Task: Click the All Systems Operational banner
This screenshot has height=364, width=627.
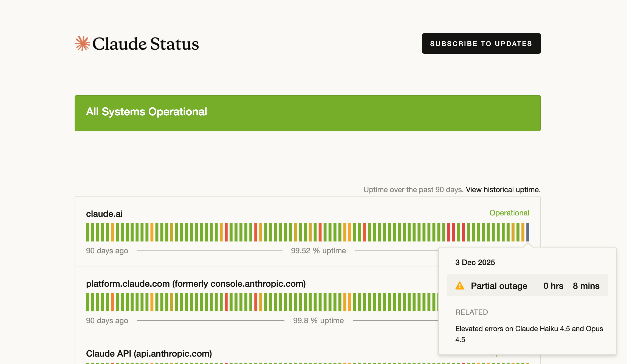Action: coord(307,113)
